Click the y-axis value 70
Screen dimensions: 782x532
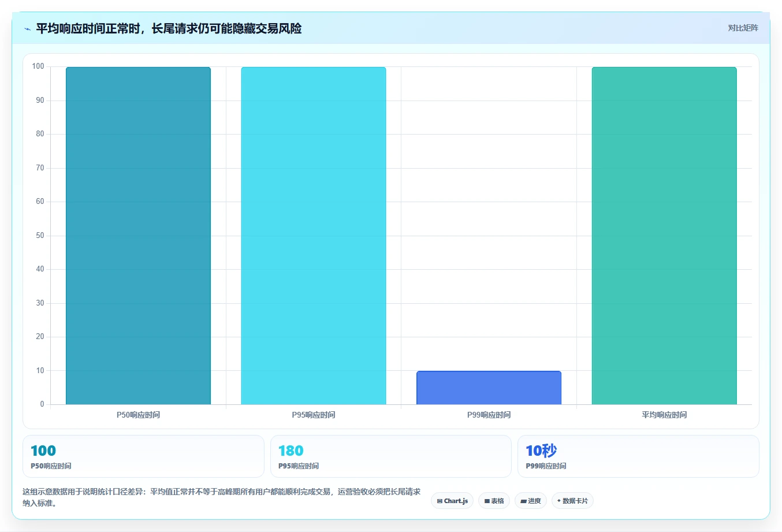click(40, 168)
